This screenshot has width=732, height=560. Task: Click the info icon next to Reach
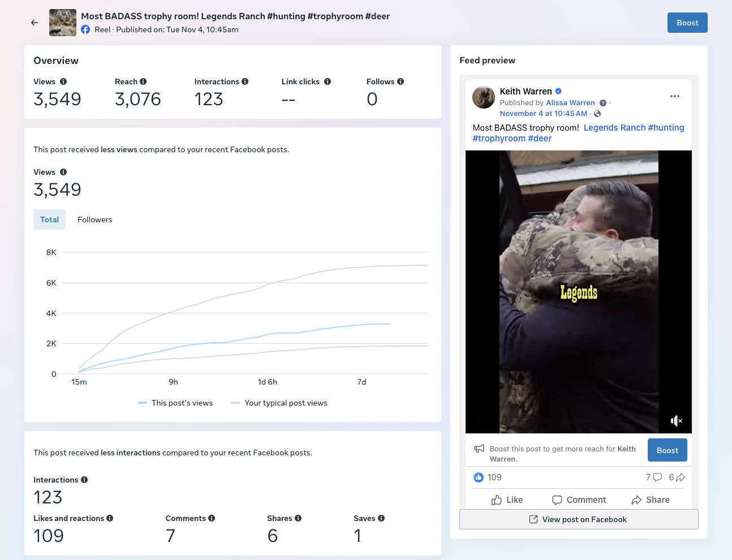143,81
